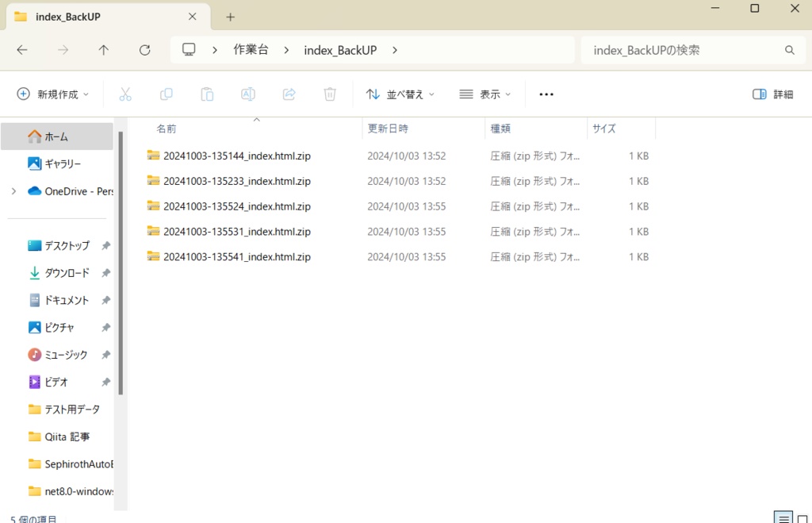
Task: Click the Paste icon in the toolbar
Action: 207,94
